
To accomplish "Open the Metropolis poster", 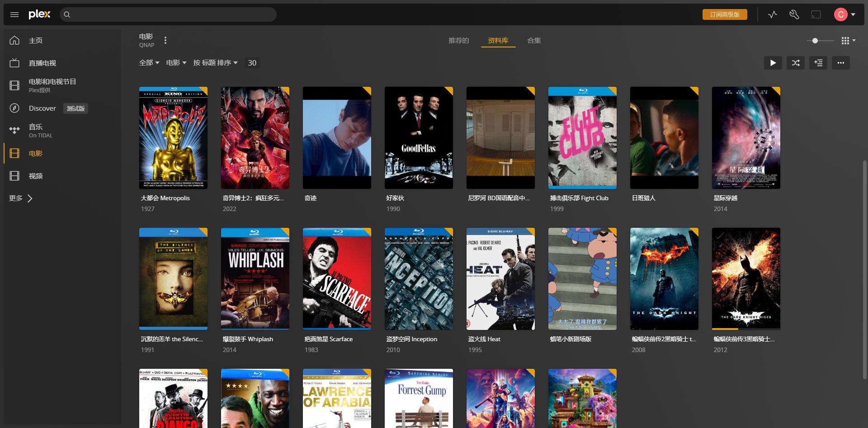I will coord(173,138).
